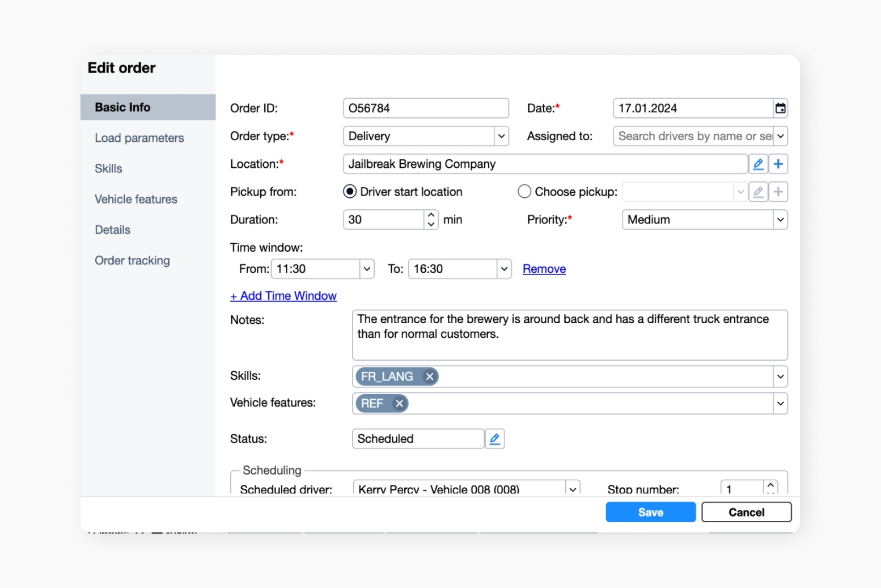Remove the FR_LANG skill tag

click(429, 376)
